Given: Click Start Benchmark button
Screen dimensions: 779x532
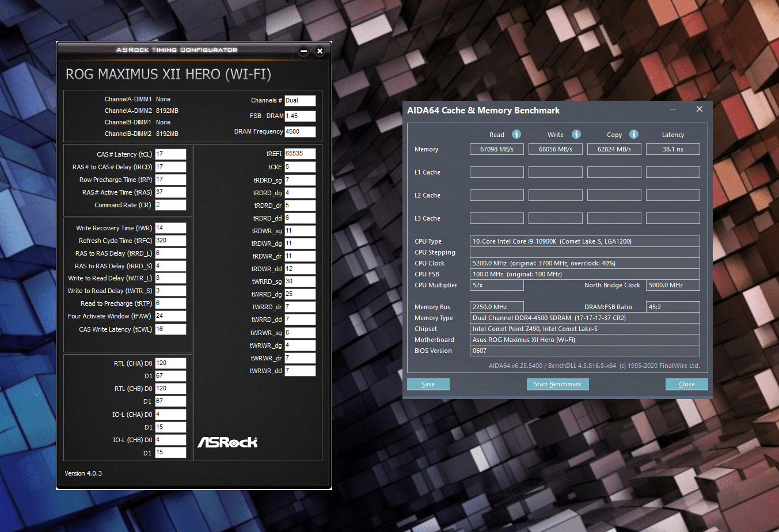Looking at the screenshot, I should (x=557, y=384).
